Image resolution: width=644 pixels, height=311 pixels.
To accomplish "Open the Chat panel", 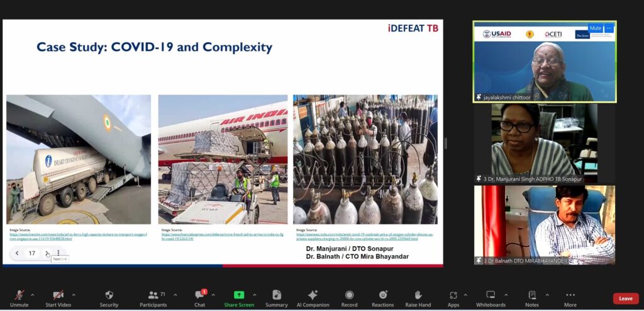I will click(199, 298).
